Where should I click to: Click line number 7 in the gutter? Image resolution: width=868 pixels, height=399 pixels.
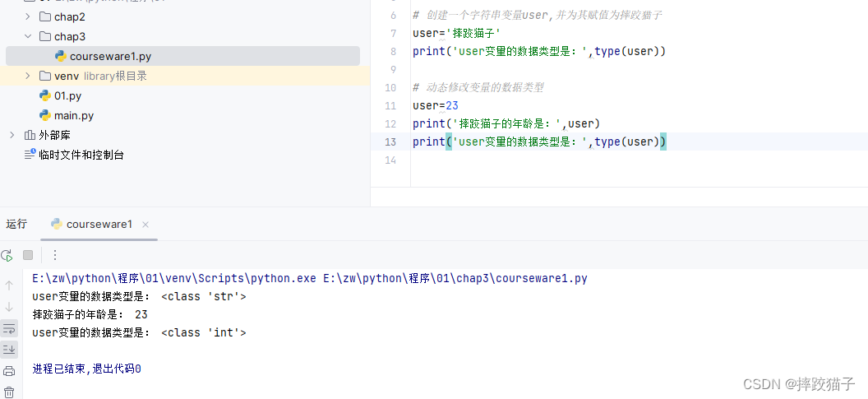393,33
